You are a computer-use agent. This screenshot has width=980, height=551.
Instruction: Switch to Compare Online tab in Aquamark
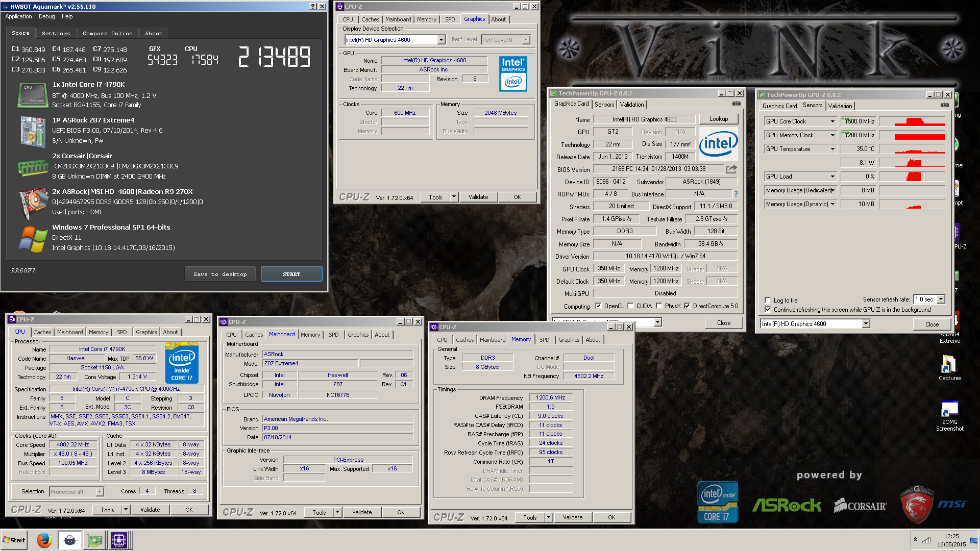point(107,34)
